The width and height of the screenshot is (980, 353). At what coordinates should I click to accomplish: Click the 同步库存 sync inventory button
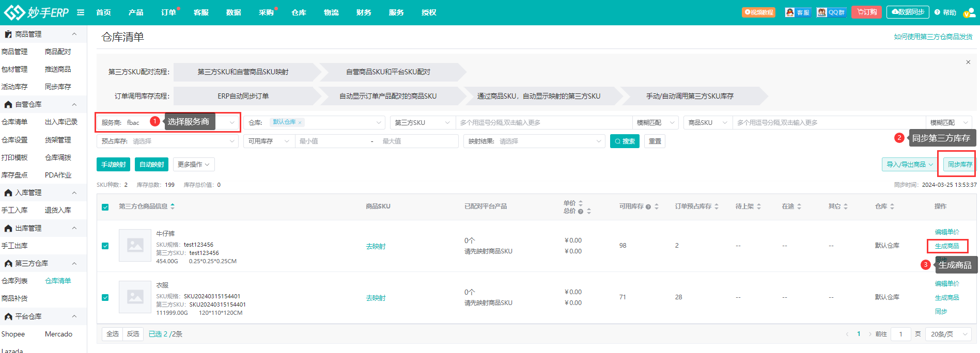tap(959, 165)
